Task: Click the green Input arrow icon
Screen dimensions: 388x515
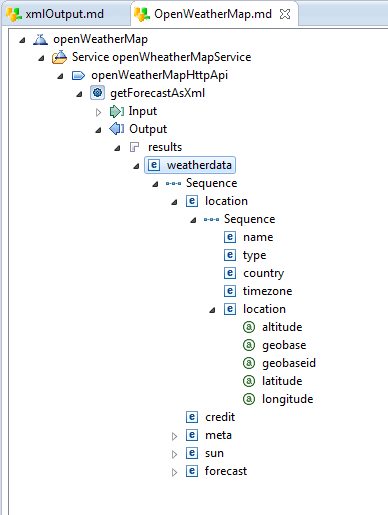Action: click(x=117, y=111)
